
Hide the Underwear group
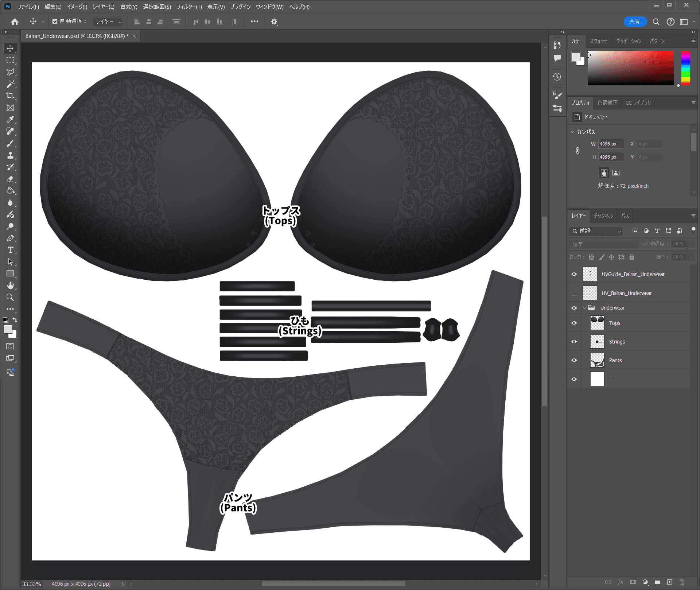click(x=574, y=308)
